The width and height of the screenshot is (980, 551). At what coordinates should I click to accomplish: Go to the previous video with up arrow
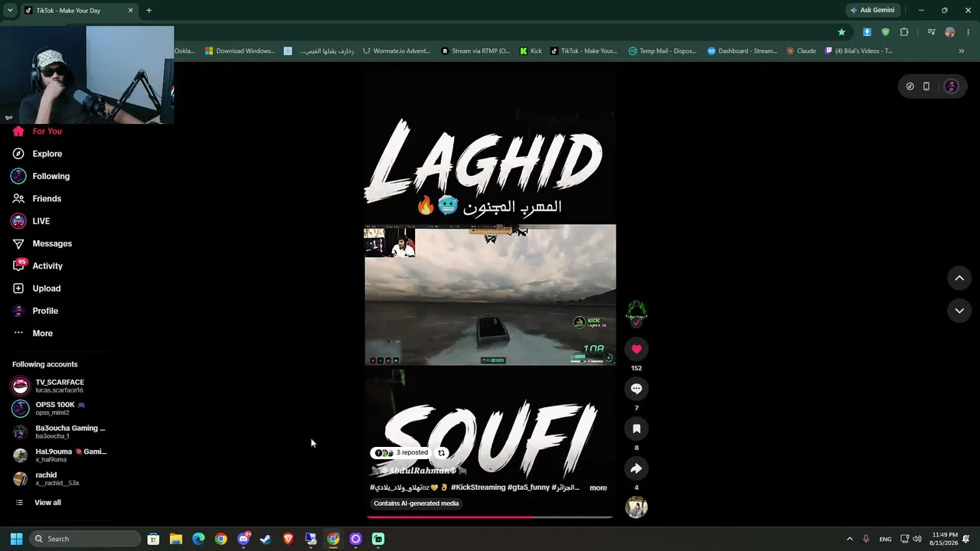tap(959, 279)
